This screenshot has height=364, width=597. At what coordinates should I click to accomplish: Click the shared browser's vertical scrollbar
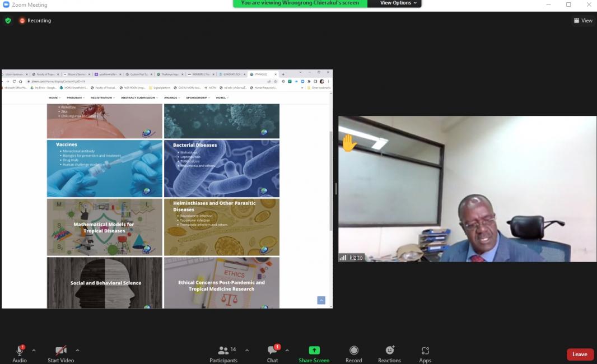click(x=331, y=181)
